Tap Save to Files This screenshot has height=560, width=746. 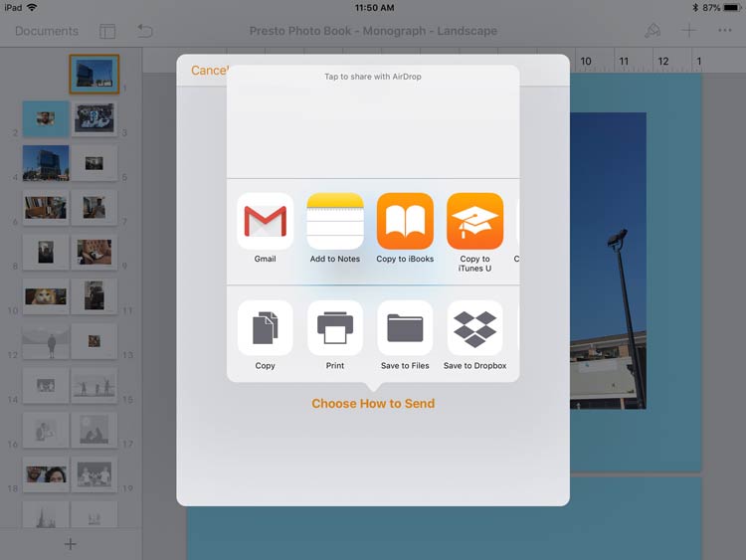pos(405,328)
